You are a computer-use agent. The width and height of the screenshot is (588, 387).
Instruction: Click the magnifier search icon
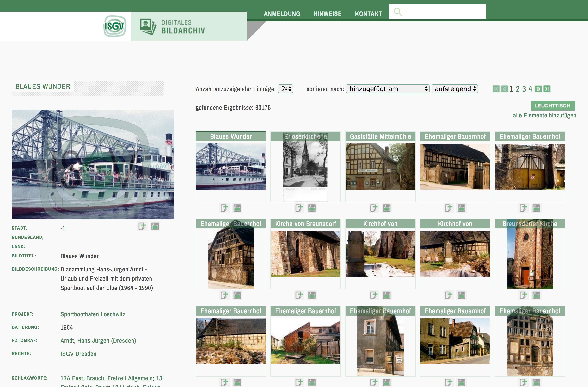point(398,12)
